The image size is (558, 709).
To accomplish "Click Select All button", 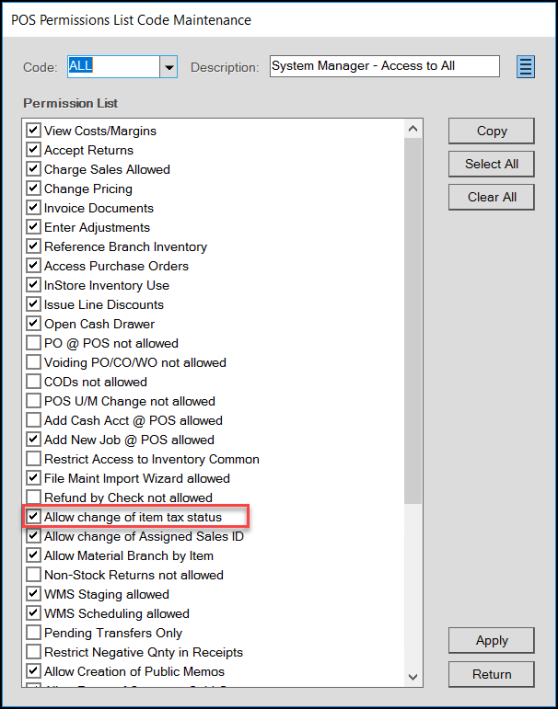I will (x=491, y=164).
